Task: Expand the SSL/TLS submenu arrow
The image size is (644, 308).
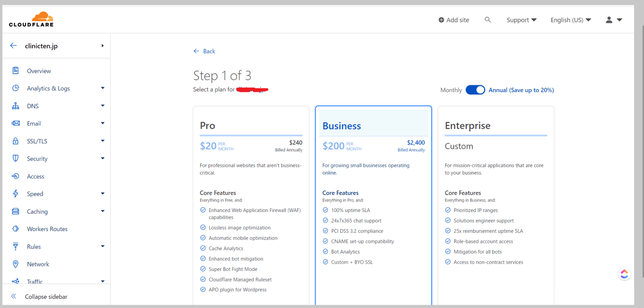Action: coord(103,141)
